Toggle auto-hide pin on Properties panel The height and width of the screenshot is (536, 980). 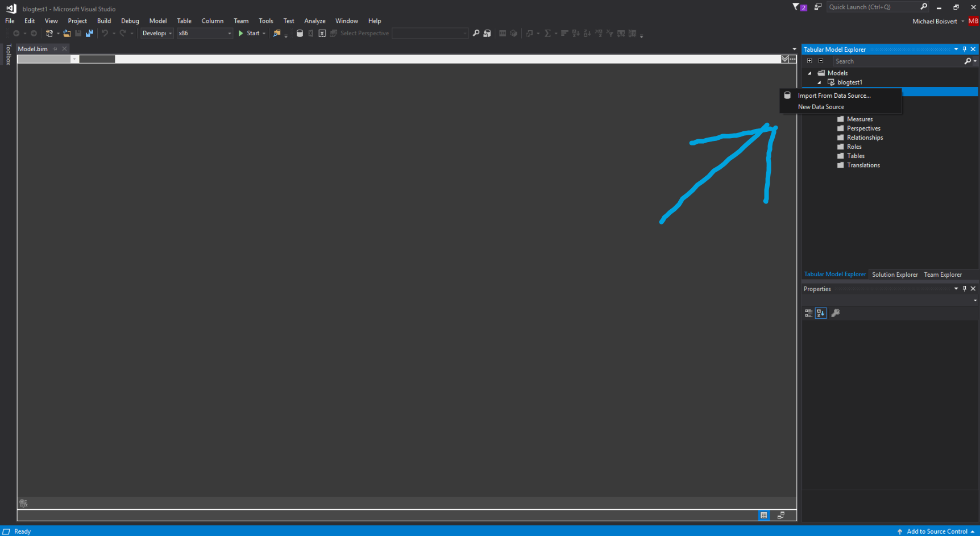[965, 289]
